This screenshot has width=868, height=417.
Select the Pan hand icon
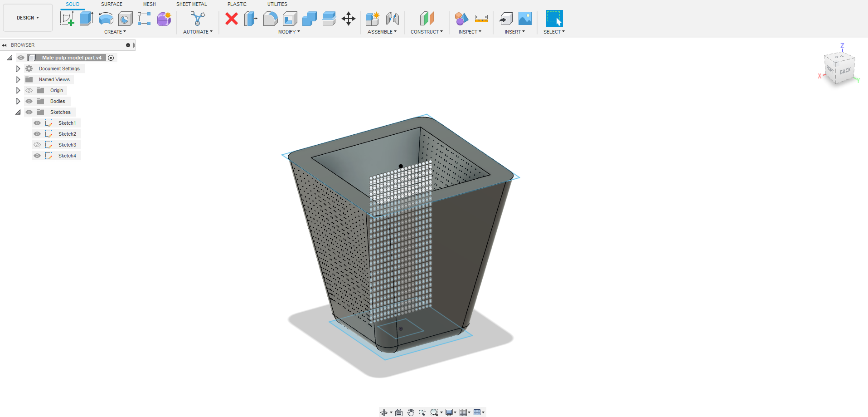click(x=411, y=412)
